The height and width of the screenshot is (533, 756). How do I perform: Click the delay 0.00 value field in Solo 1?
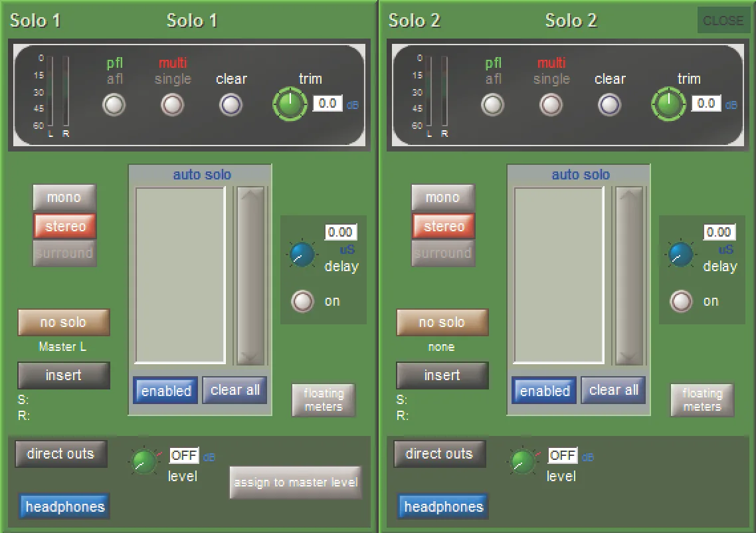coord(340,232)
